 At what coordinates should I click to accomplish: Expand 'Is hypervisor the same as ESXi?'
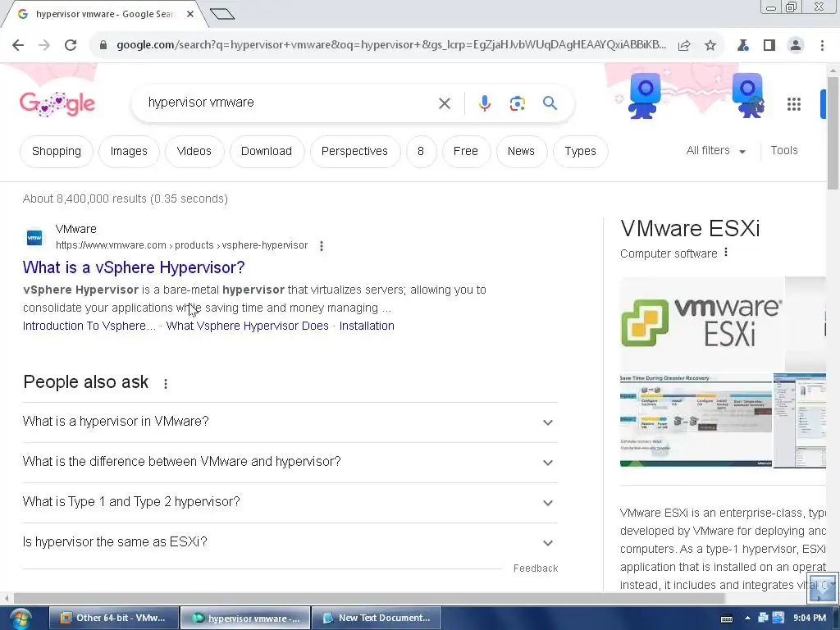[290, 543]
